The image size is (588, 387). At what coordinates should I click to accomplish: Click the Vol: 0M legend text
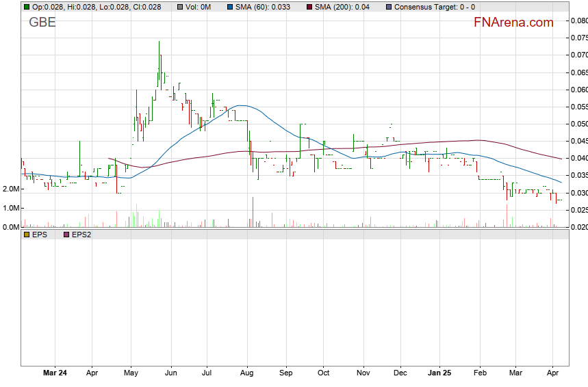(x=199, y=7)
